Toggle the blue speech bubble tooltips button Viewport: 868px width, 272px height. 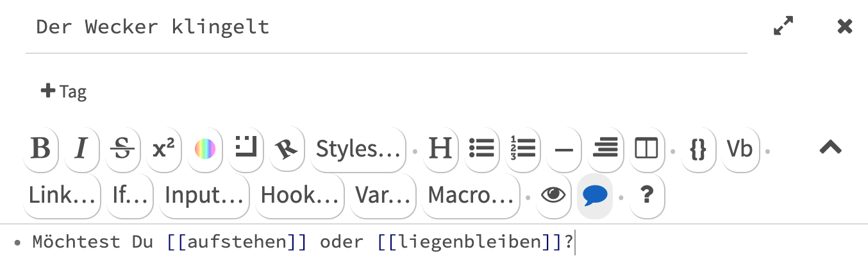coord(595,196)
